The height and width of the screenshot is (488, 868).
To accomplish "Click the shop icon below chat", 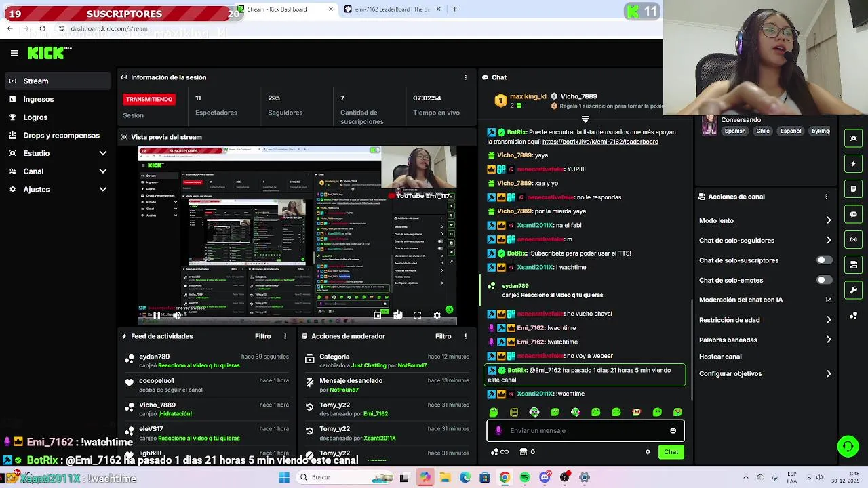I will [x=524, y=452].
